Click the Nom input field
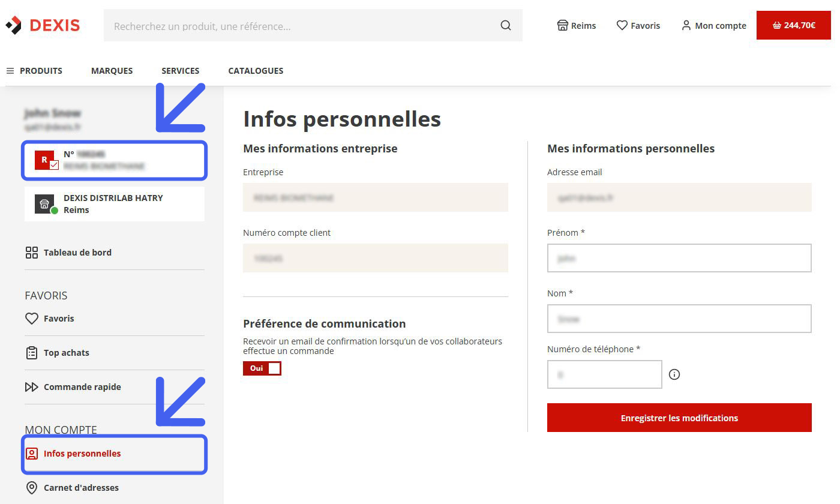Viewport: 840px width, 504px height. coord(679,319)
